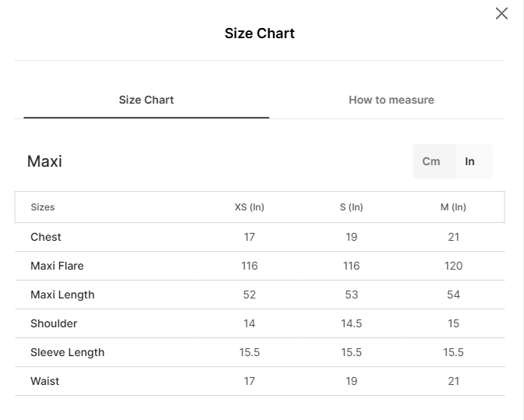Click the XS Maxi Length value 52

(250, 295)
